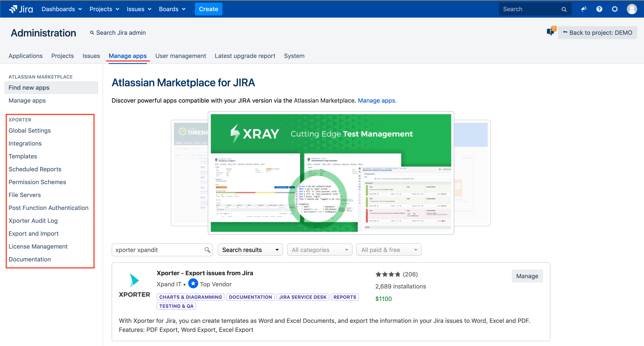Open the All paid & free dropdown
Image resolution: width=644 pixels, height=346 pixels.
(x=389, y=250)
